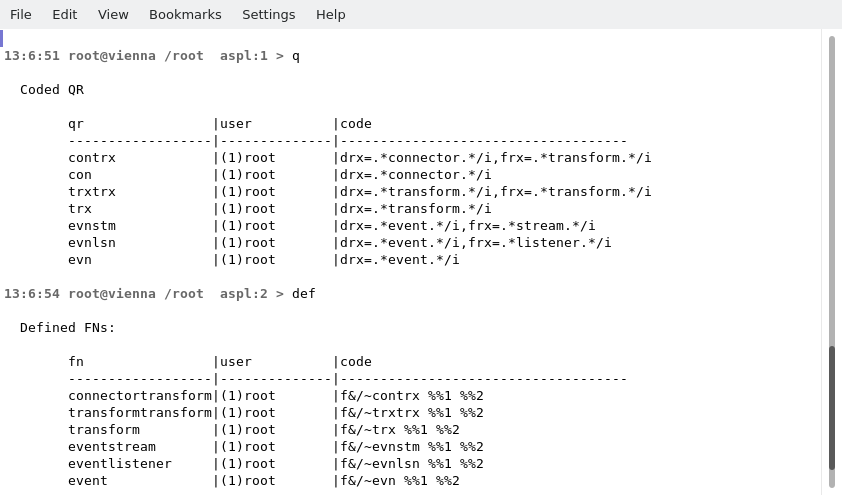Image resolution: width=842 pixels, height=495 pixels.
Task: Click the "q" command at the aspl:1 prompt
Action: pos(296,56)
